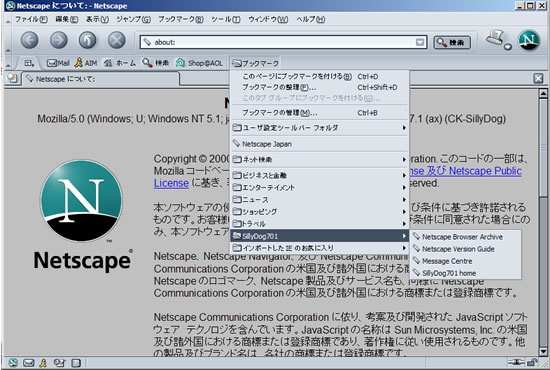Follow the Netscape Public link
Image resolution: width=550 pixels, height=370 pixels.
[485, 171]
